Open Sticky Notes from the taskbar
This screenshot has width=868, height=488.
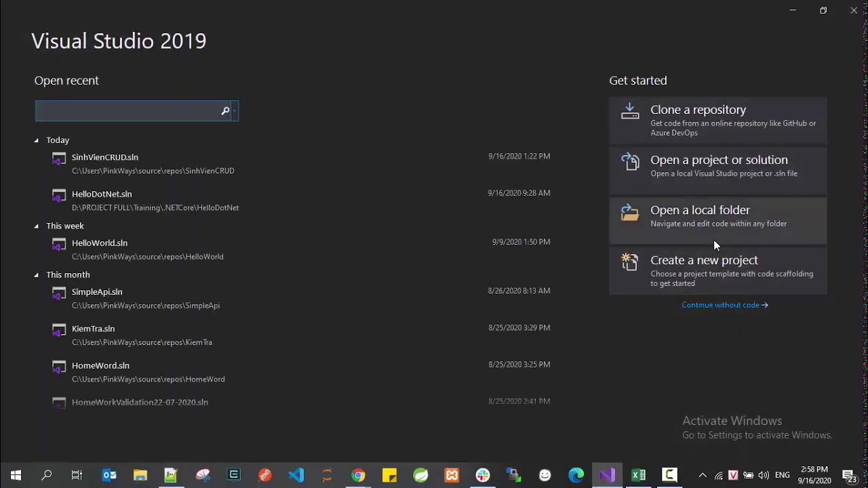click(389, 475)
